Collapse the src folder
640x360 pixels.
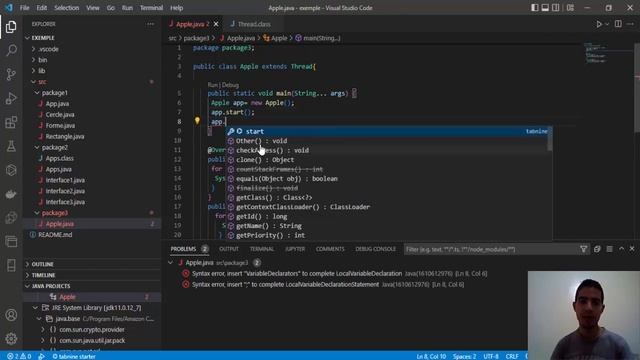tap(33, 82)
